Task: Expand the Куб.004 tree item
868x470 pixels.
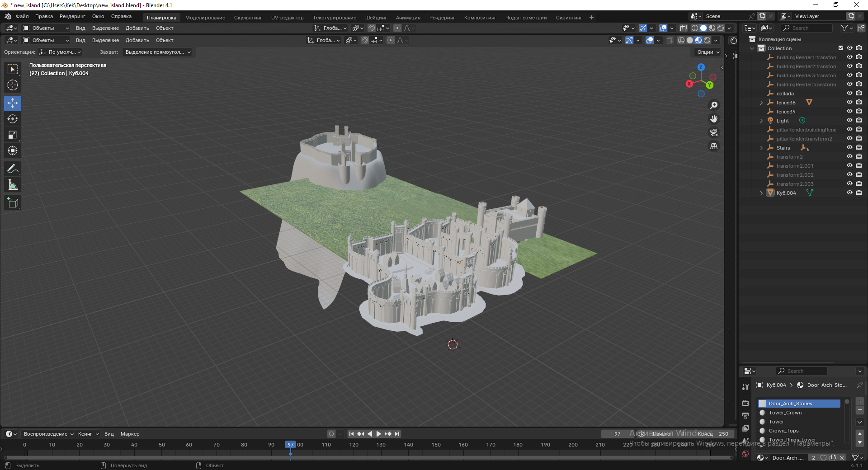Action: pos(761,193)
